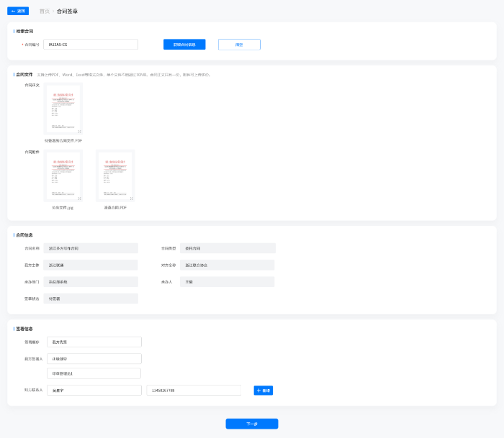Click the 清空 clear button
This screenshot has height=438, width=504.
click(239, 45)
